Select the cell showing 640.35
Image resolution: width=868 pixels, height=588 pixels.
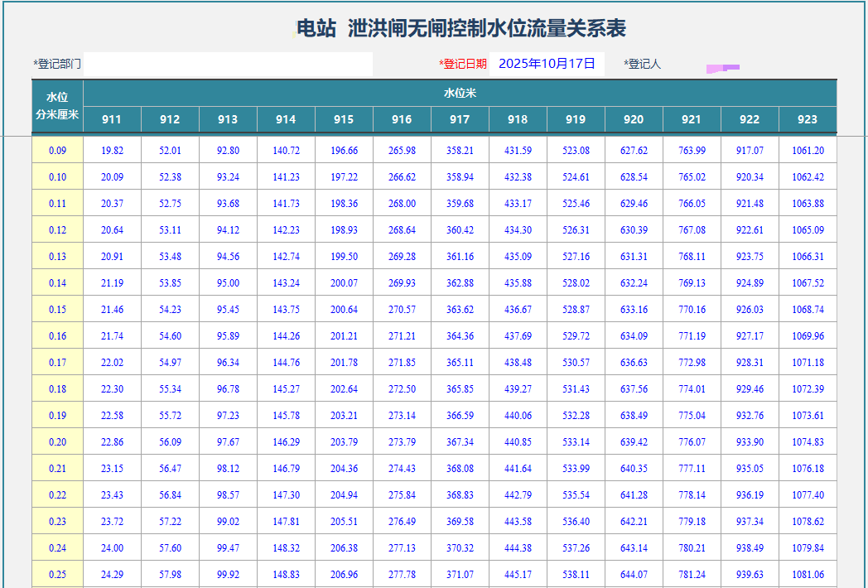click(x=634, y=469)
